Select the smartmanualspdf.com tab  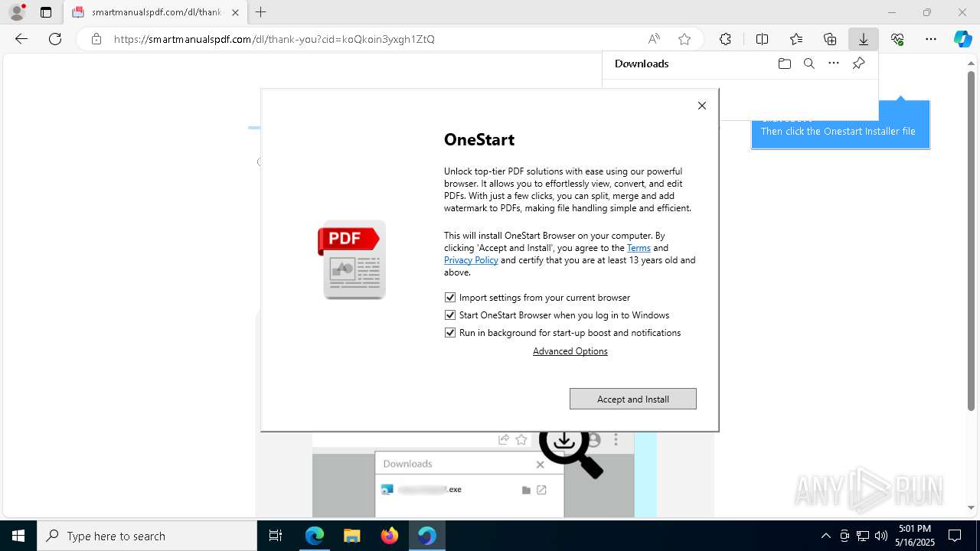(155, 12)
